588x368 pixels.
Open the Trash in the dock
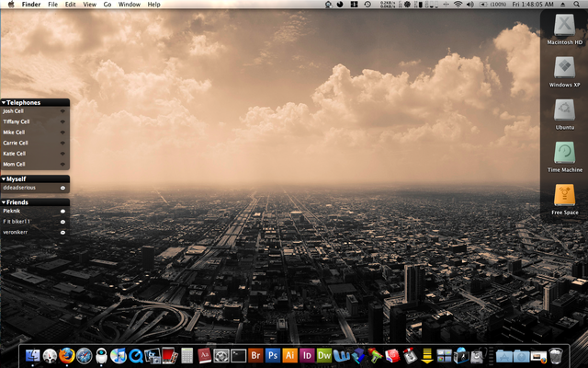(x=556, y=355)
